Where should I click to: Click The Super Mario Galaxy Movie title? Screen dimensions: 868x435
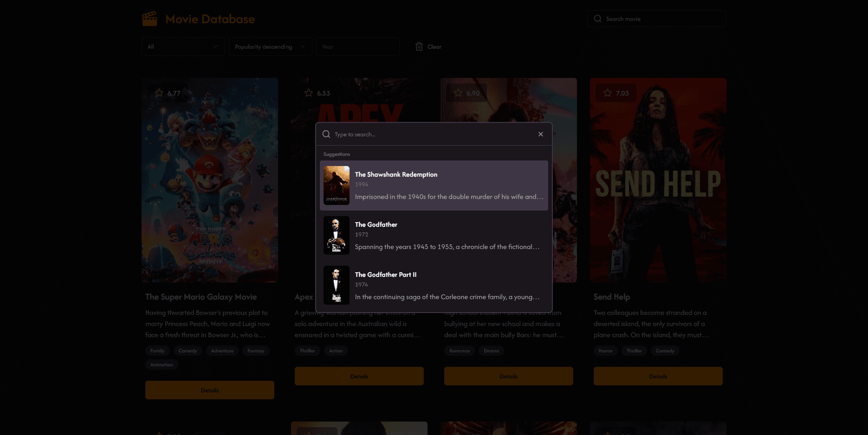coord(201,297)
